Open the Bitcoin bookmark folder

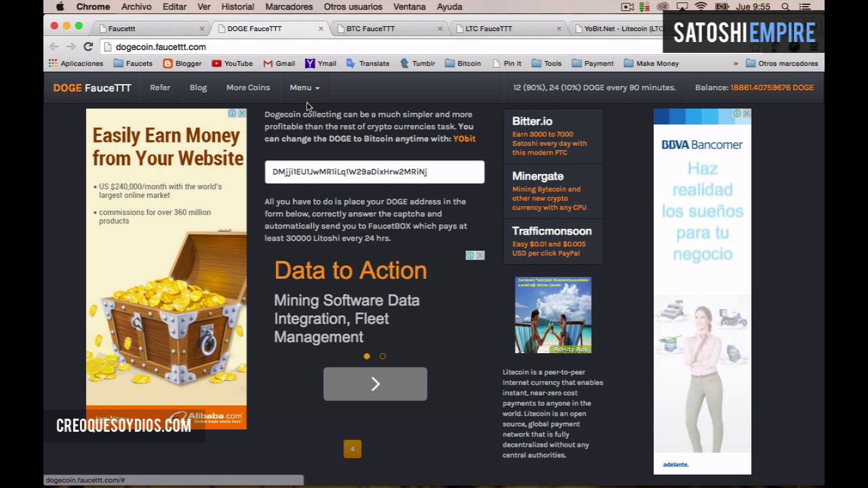click(x=462, y=63)
